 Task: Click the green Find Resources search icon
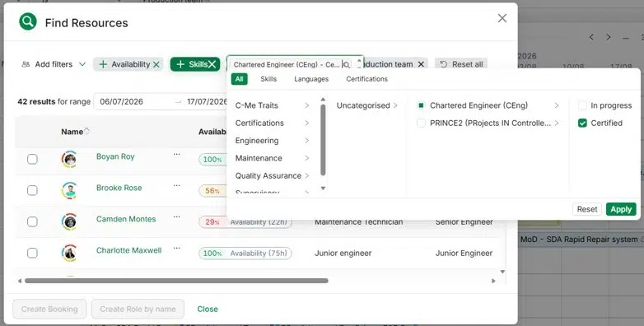[28, 21]
